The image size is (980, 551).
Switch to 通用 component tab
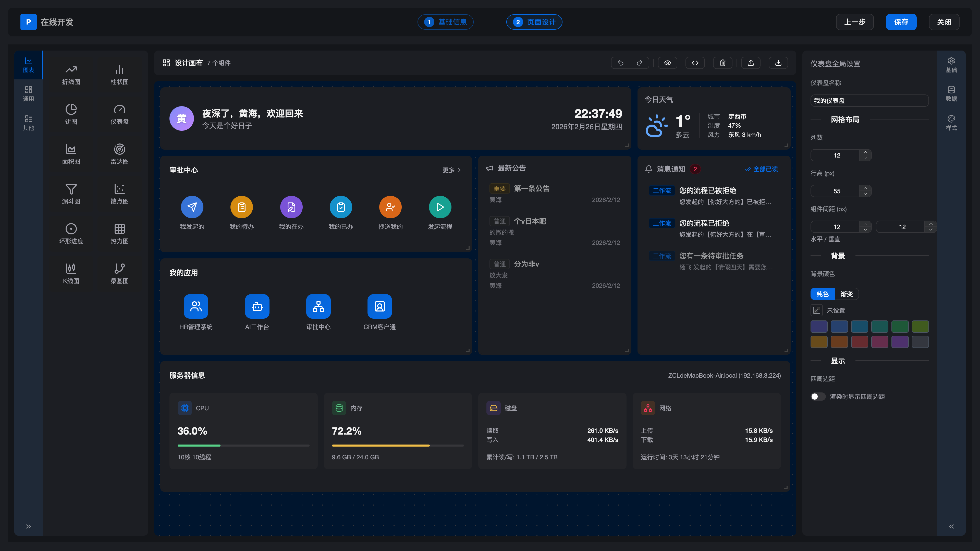(x=28, y=94)
